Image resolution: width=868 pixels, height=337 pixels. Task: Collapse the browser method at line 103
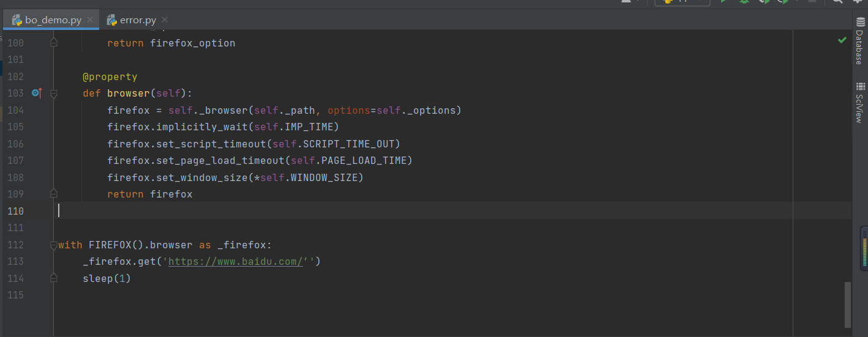click(54, 94)
